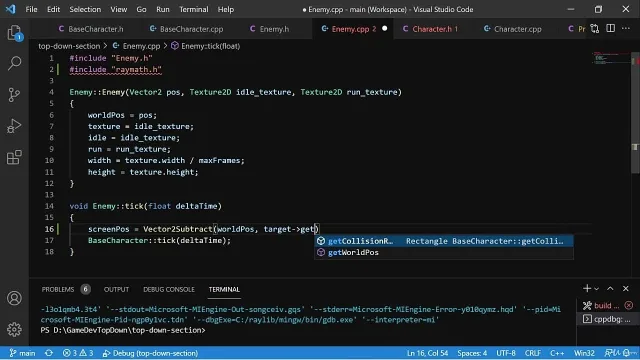Close the terminal panel
640x360 pixels.
click(626, 289)
